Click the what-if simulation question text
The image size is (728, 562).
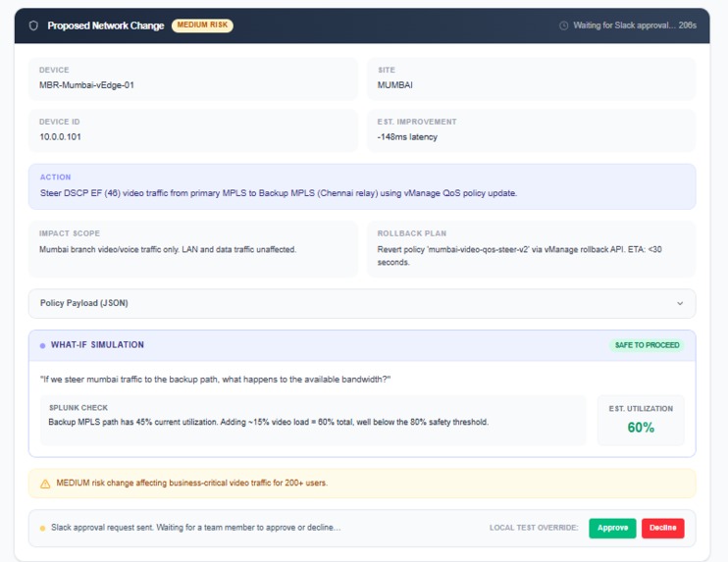click(216, 380)
